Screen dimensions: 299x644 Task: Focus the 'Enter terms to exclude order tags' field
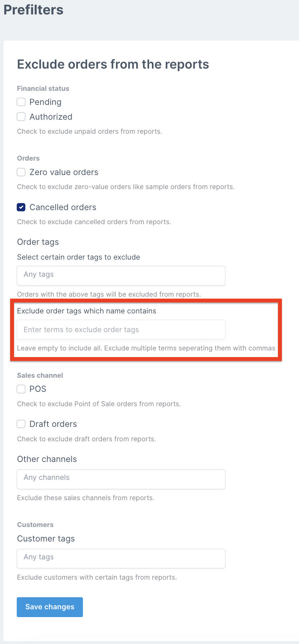coord(121,329)
